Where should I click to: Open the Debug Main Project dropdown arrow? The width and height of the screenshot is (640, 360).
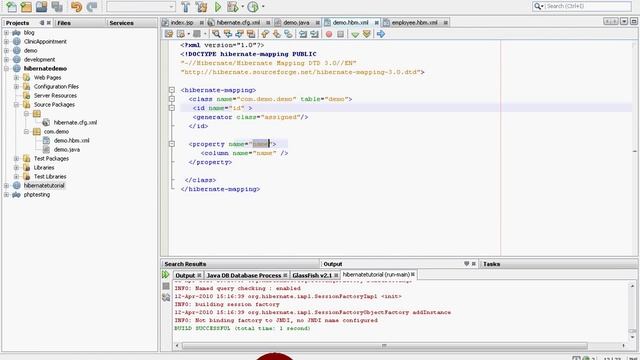click(x=242, y=7)
